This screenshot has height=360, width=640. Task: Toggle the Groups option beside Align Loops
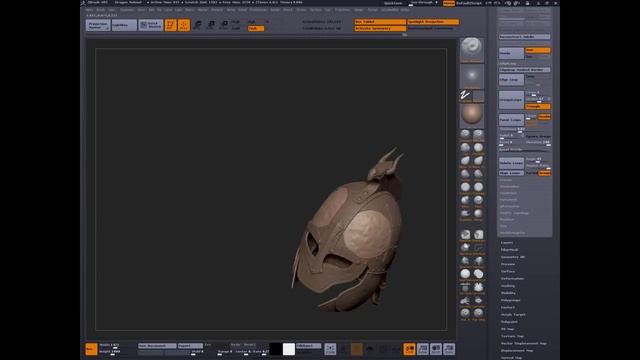pyautogui.click(x=544, y=173)
